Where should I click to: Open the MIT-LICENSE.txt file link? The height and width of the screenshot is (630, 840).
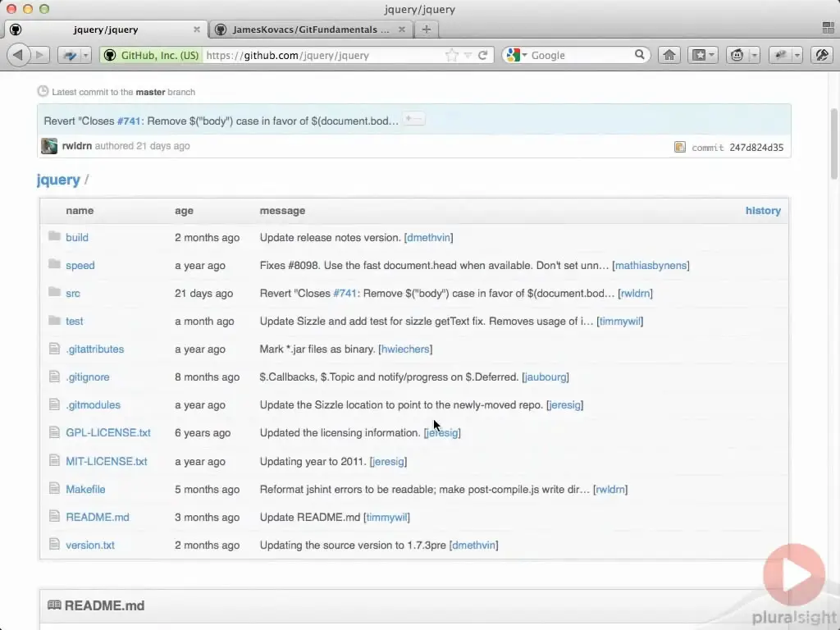[107, 461]
